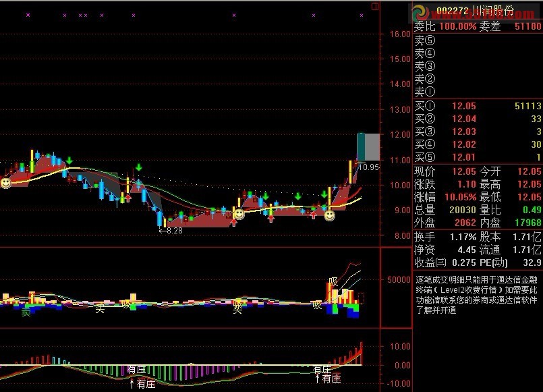Select the 卖⑤ ask row
This screenshot has height=392, width=543.
tap(478, 40)
